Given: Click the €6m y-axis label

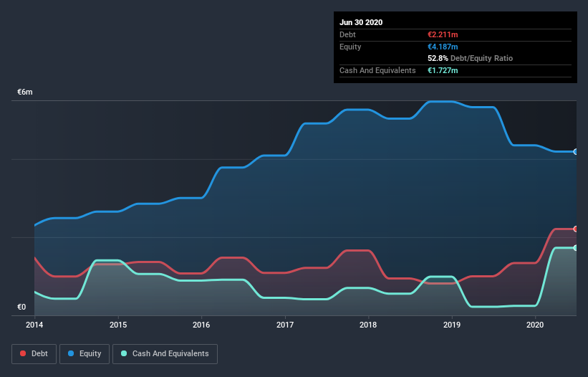Looking at the screenshot, I should click(x=25, y=92).
